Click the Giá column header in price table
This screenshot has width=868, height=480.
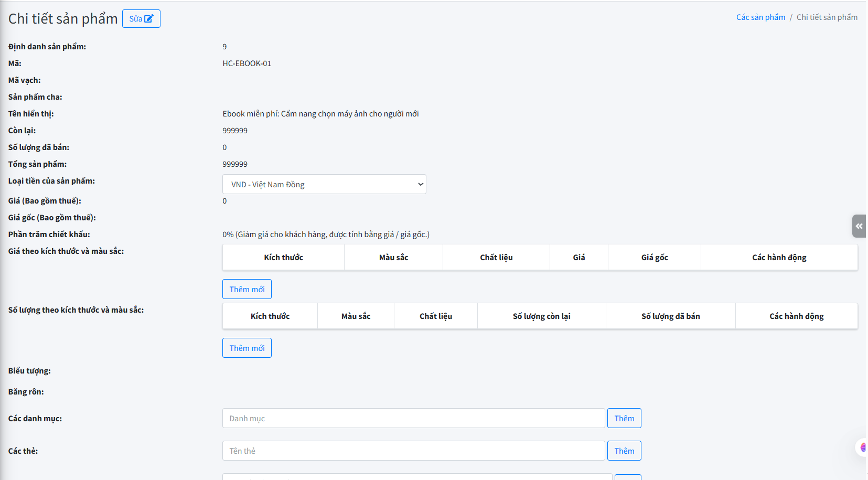point(579,258)
